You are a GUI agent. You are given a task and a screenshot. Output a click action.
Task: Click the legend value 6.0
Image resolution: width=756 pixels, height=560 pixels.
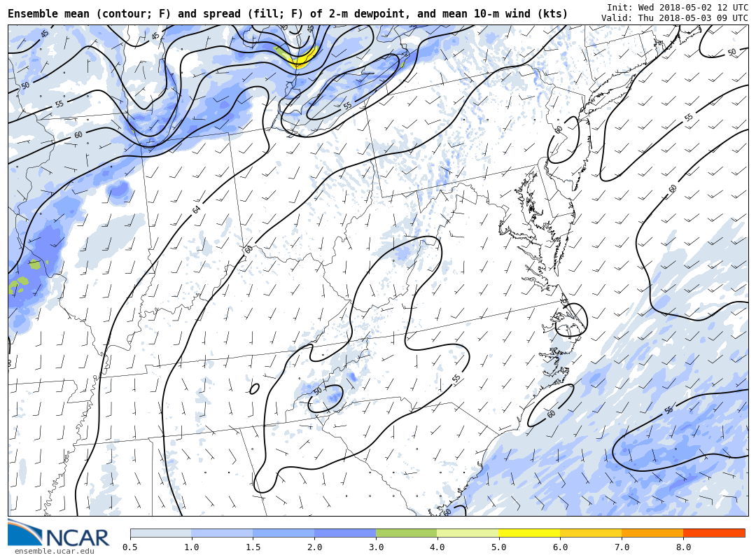click(560, 547)
